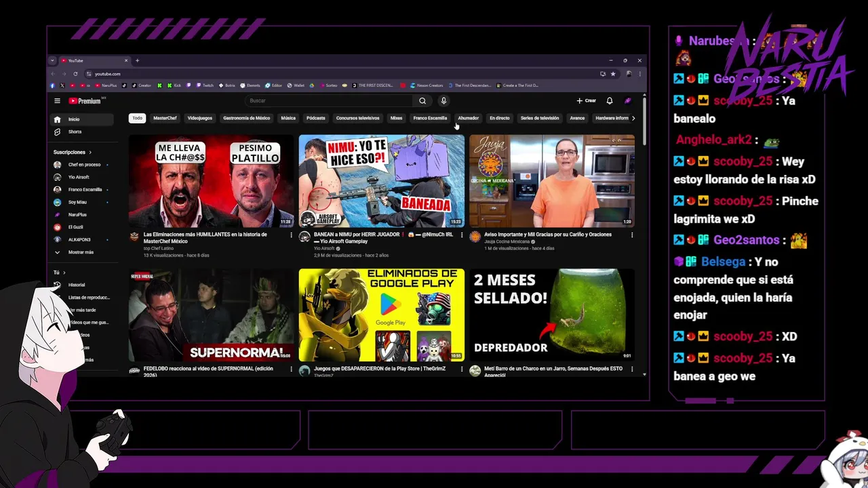Screen dimensions: 868x488
Task: Open the Kick bookmark
Action: pyautogui.click(x=174, y=85)
